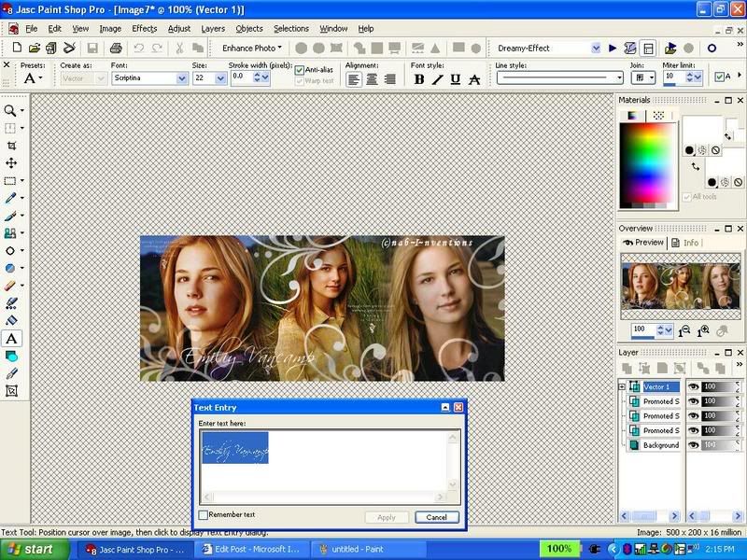Set foreground style to transparent
Viewport: 747px width, 560px height.
715,150
